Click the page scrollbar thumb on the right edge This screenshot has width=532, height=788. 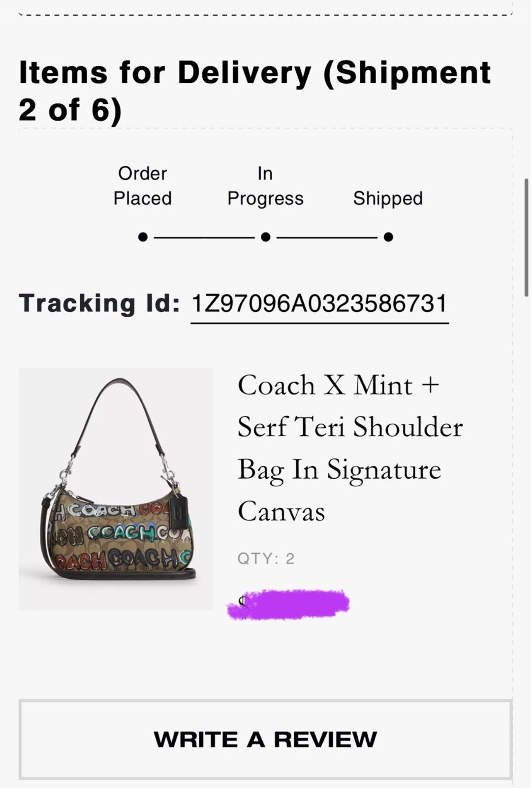click(527, 237)
